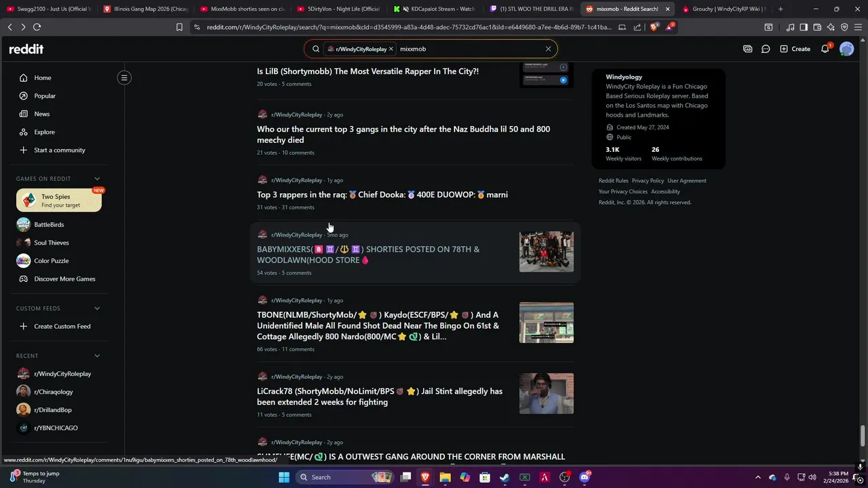Click the browser share icon
Screen dimensions: 868x488
coord(637,27)
